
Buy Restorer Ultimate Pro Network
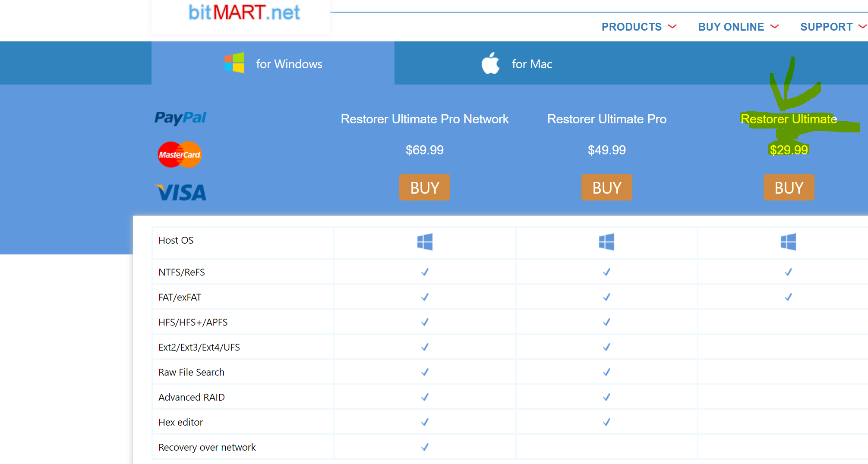point(425,188)
